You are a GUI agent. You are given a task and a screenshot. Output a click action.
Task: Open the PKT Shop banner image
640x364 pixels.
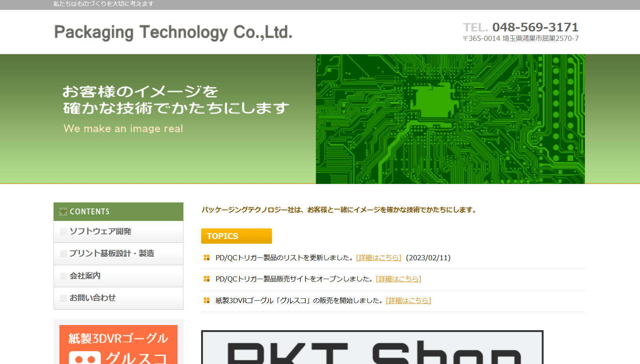pos(372,348)
